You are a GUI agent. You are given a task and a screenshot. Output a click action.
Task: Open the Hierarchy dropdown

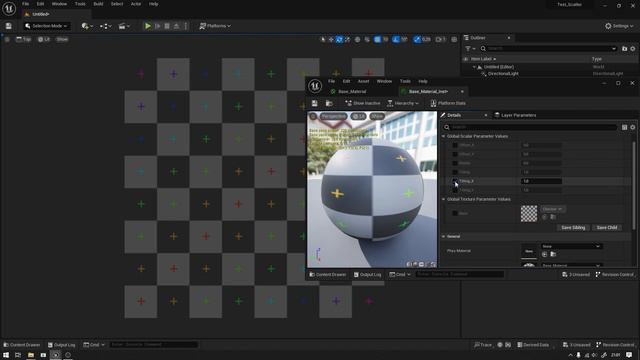click(x=402, y=104)
